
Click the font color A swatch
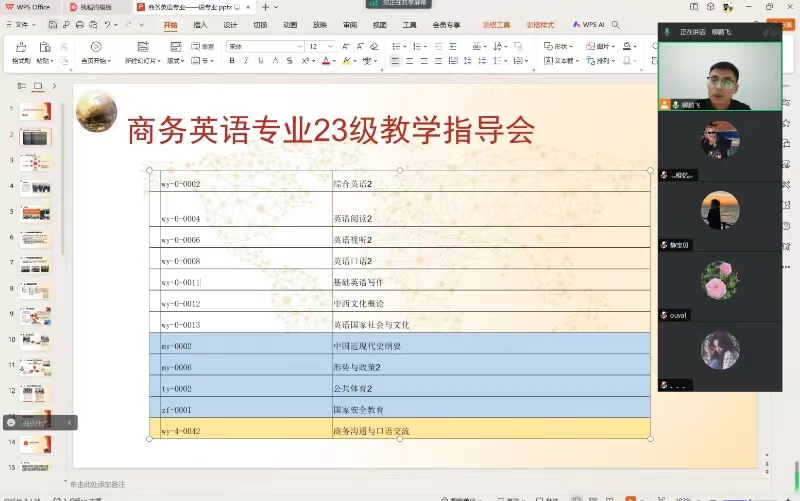pyautogui.click(x=326, y=61)
